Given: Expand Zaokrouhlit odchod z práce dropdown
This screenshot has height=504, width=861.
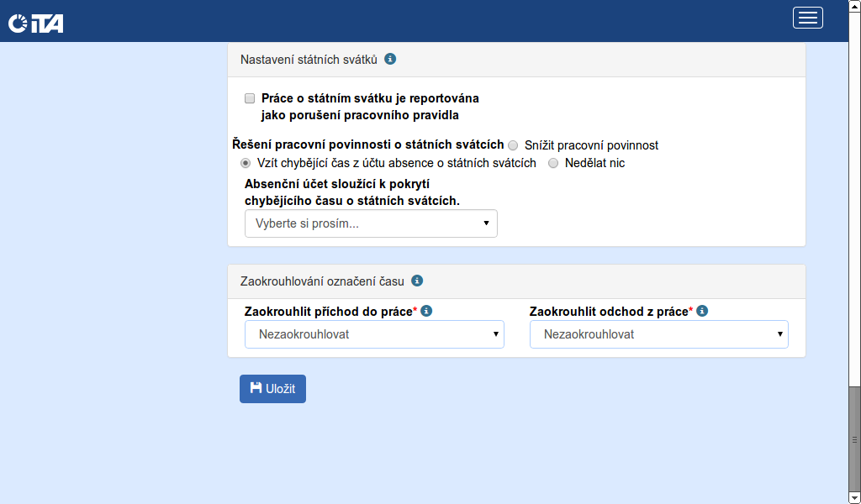Looking at the screenshot, I should click(659, 334).
